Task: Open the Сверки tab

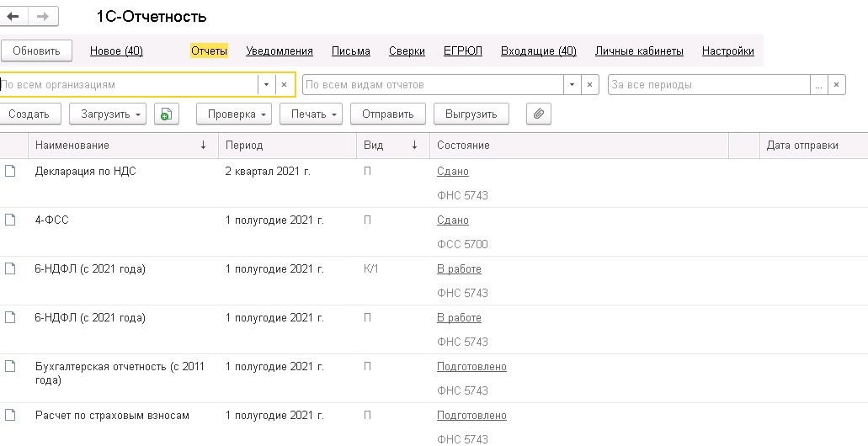Action: point(407,50)
